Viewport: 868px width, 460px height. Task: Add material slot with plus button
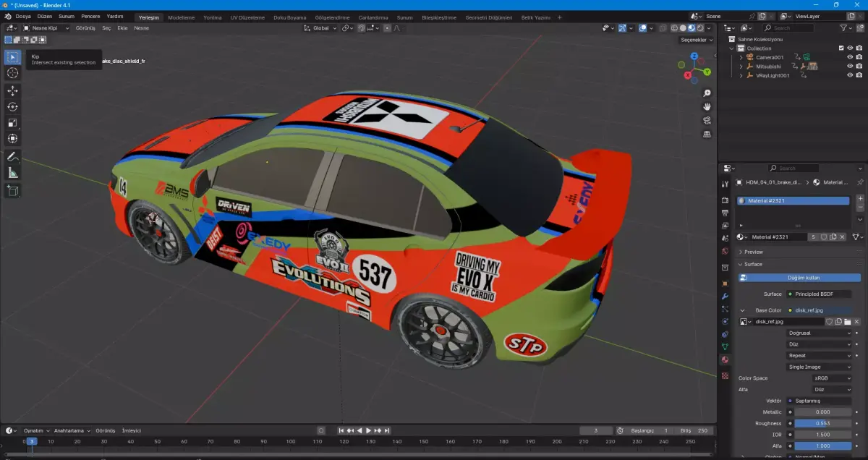click(x=860, y=198)
